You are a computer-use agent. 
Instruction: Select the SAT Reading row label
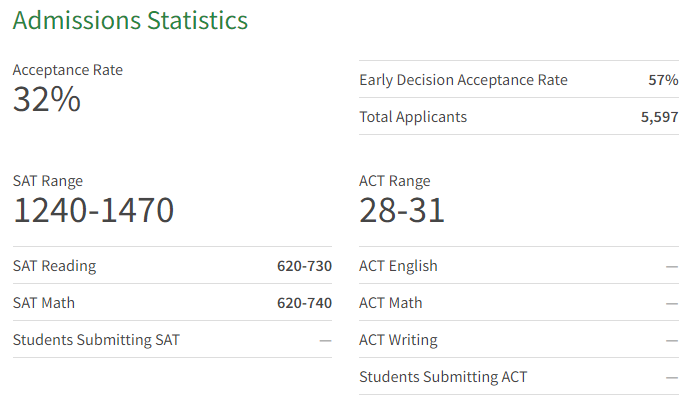click(x=54, y=266)
